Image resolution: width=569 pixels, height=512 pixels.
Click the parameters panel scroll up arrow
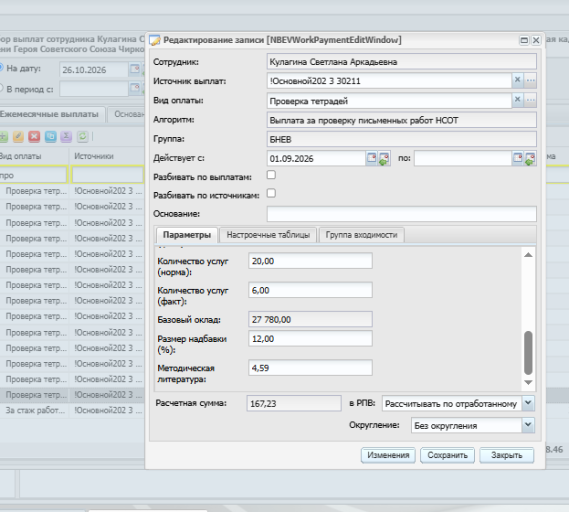point(528,255)
